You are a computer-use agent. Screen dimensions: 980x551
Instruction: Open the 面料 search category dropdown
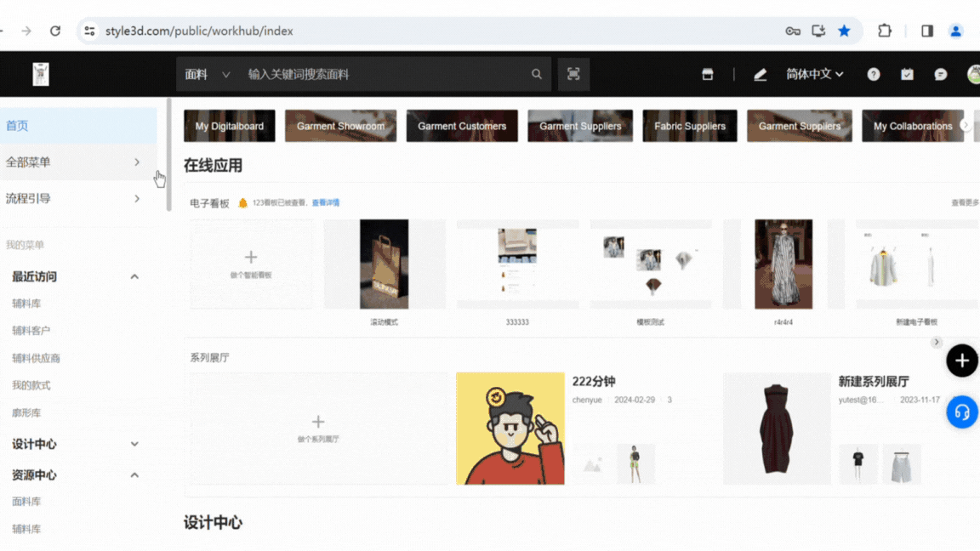coord(208,75)
